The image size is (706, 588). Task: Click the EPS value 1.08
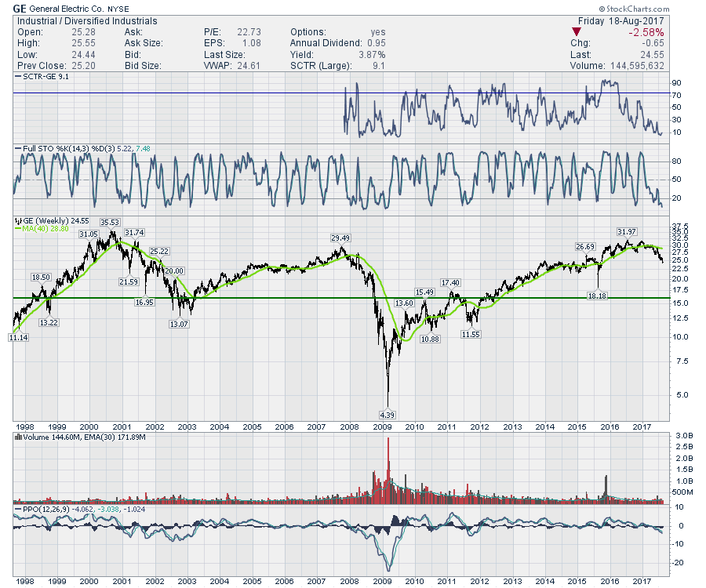coord(252,43)
